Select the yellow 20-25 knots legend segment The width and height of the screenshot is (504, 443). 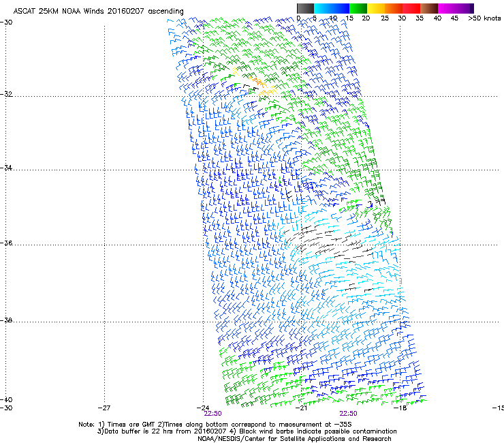point(376,8)
